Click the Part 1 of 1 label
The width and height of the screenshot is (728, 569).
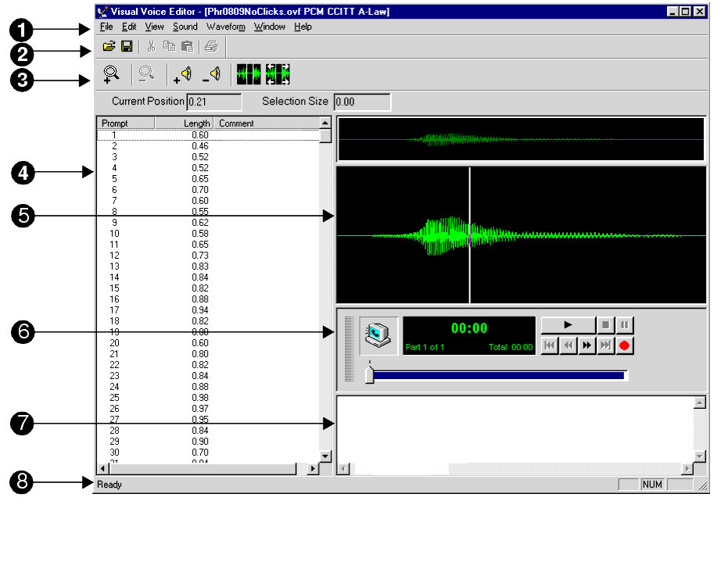[425, 347]
